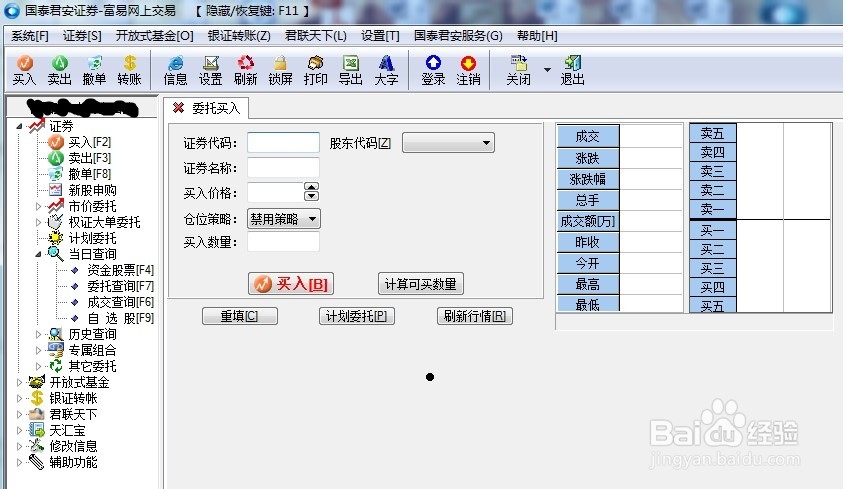Click the 买入价格 input field
The height and width of the screenshot is (489, 846).
click(276, 193)
